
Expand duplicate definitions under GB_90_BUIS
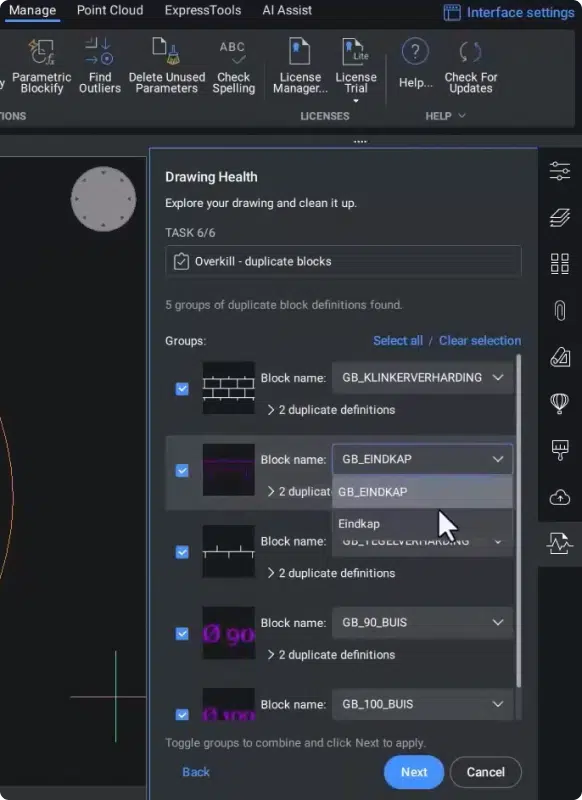coord(332,655)
